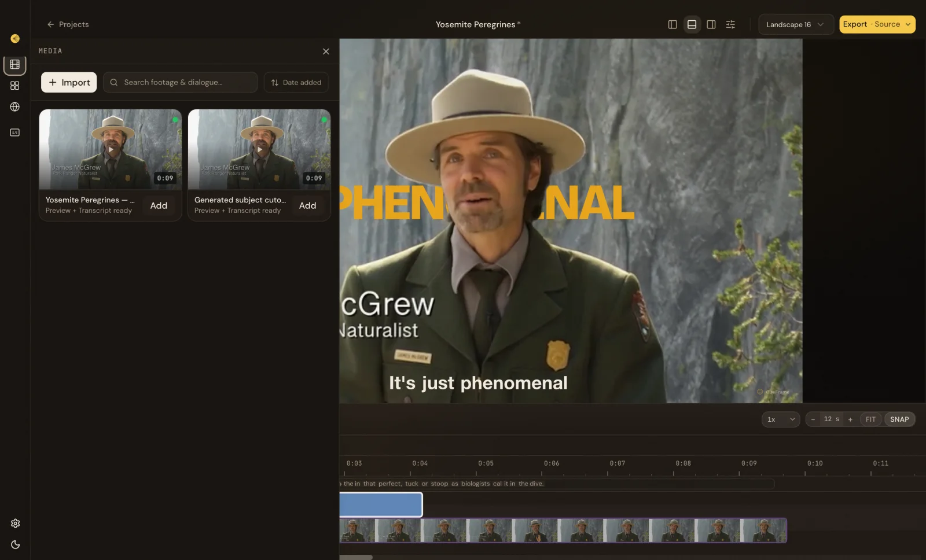Open the adjustment sliders icon
Screen dimensions: 926x560
click(x=730, y=24)
